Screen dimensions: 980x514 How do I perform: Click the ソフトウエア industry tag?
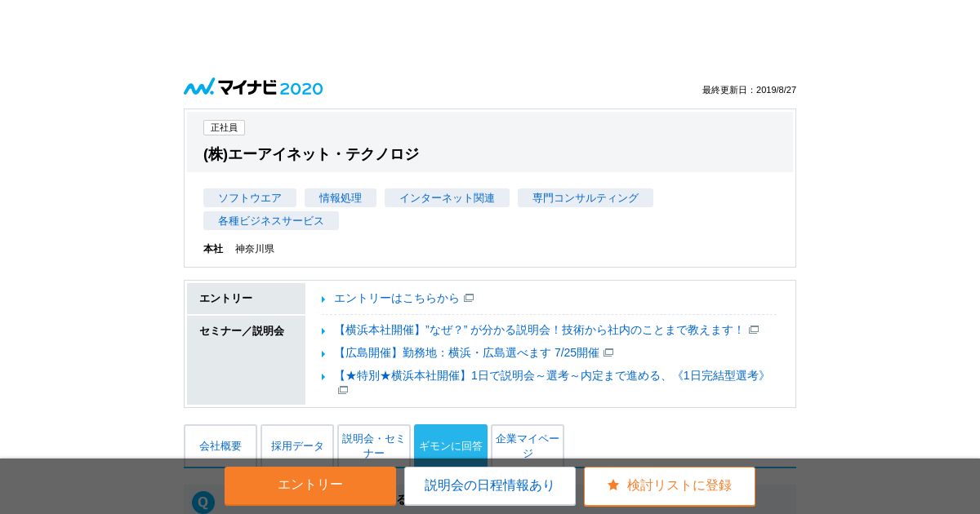250,197
